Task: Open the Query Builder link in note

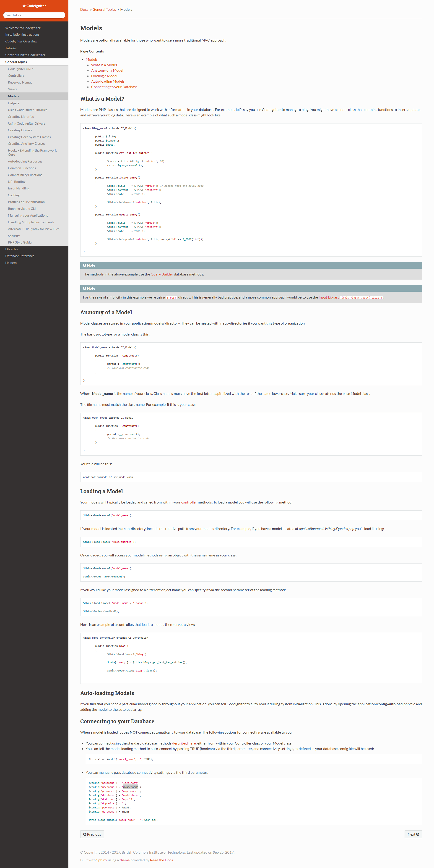Action: coord(162,274)
